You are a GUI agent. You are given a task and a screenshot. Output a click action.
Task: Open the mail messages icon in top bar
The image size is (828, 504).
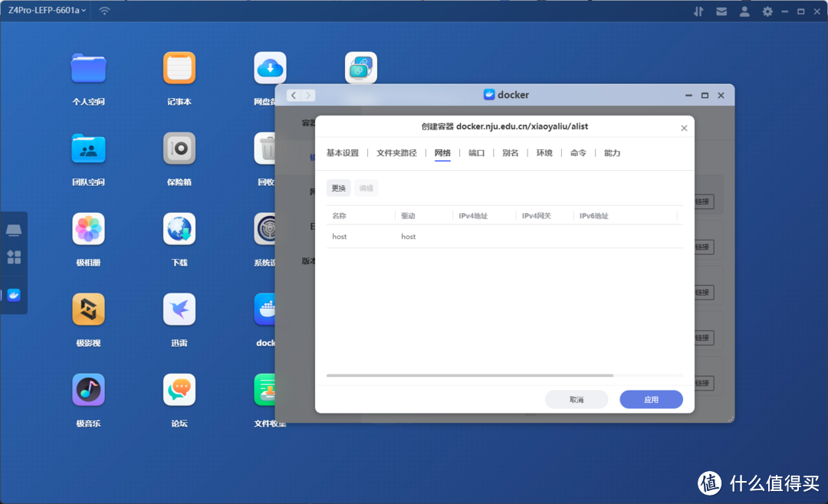(721, 11)
